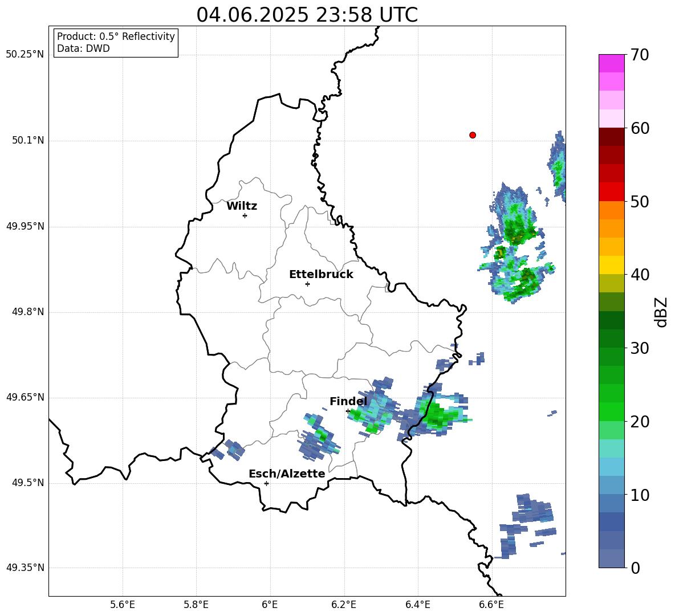Viewport: 675px width, 616px height.
Task: Click the '50.1°N' latitude tick label
Action: tap(28, 140)
